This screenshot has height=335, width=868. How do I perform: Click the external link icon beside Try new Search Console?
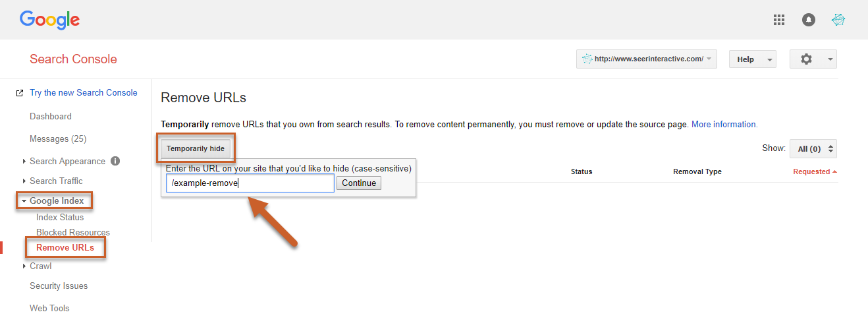click(20, 93)
